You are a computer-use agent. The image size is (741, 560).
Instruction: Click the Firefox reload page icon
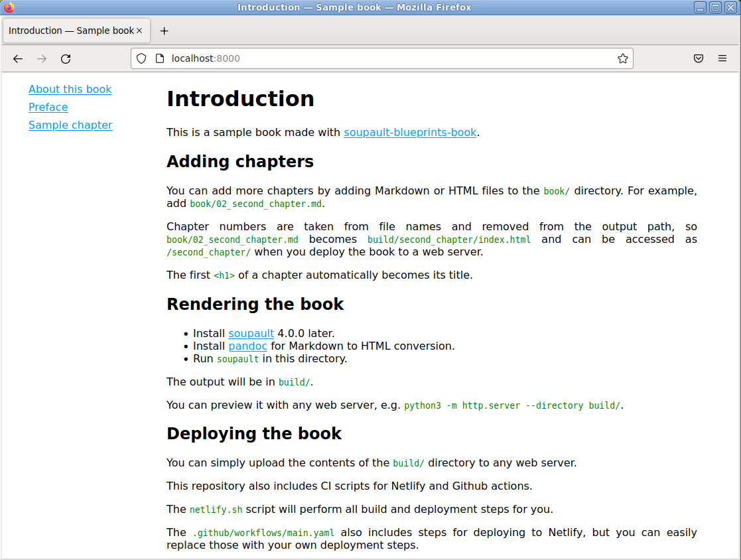(66, 58)
